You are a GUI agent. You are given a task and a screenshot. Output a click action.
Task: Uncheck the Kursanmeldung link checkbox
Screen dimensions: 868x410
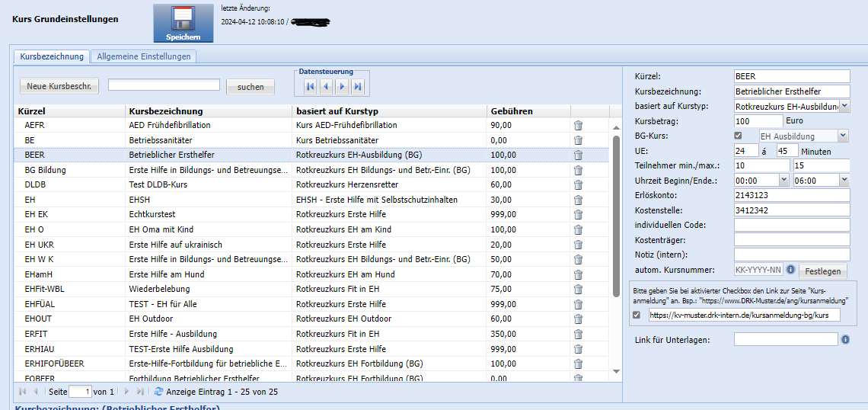[637, 315]
